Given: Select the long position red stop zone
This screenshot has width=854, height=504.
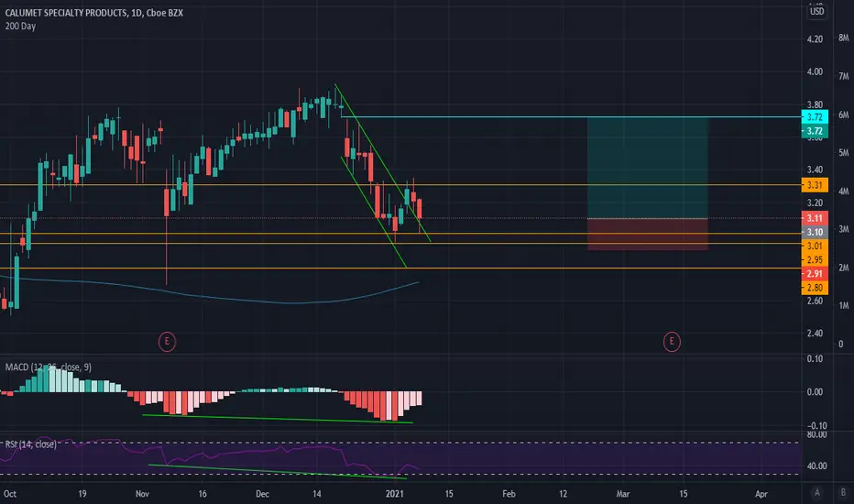Looking at the screenshot, I should coord(648,235).
